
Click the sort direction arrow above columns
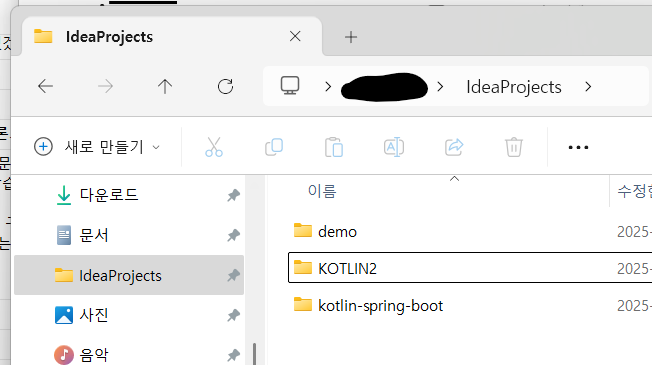454,178
